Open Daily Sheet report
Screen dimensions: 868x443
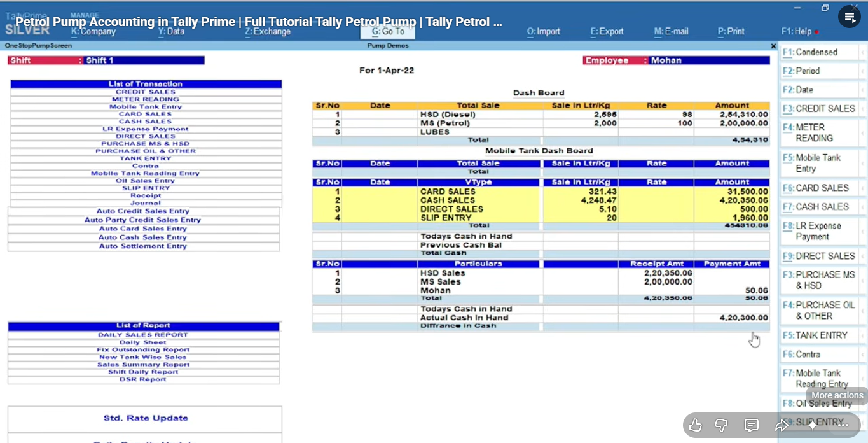click(143, 342)
